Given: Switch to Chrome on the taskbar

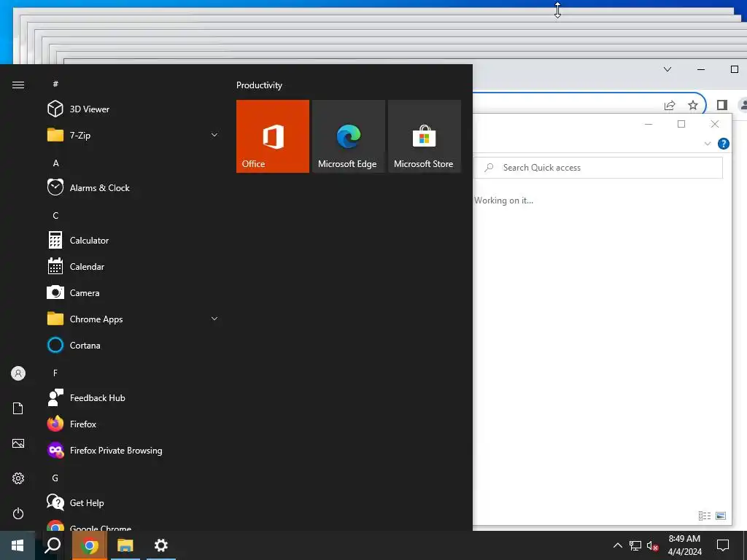Looking at the screenshot, I should tap(90, 545).
